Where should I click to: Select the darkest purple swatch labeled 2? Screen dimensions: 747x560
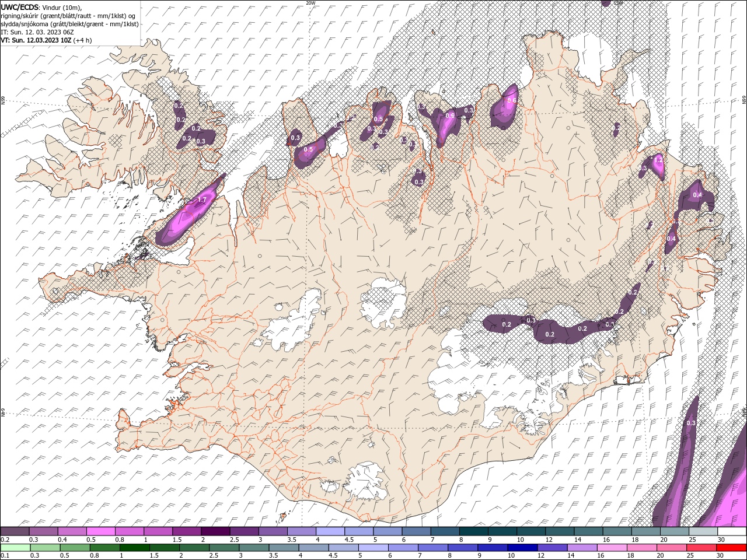point(215,531)
